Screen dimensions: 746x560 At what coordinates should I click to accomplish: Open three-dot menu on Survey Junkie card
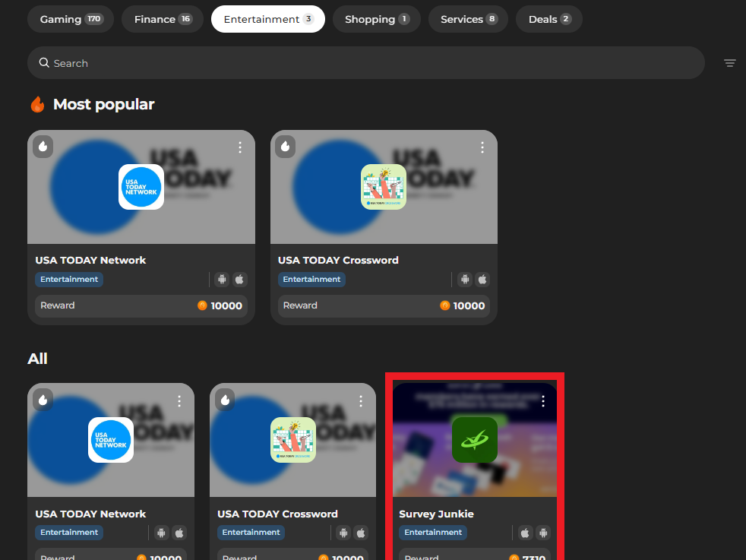coord(543,401)
